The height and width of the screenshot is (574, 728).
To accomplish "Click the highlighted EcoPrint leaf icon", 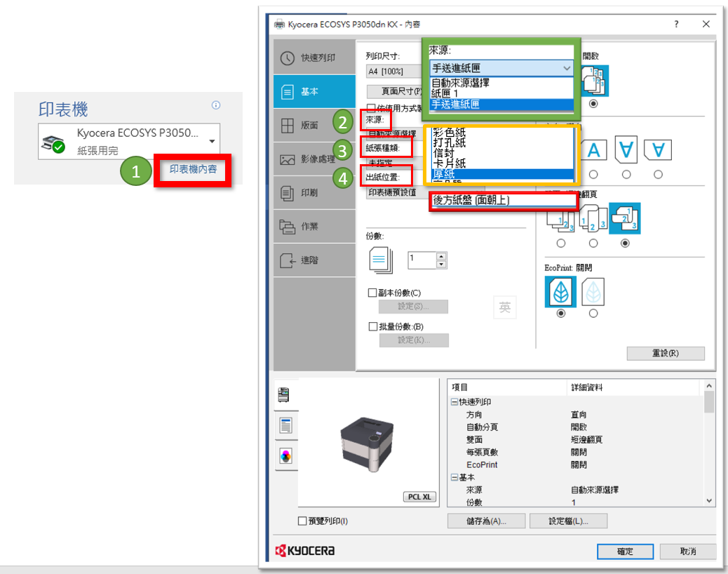I will [x=560, y=292].
